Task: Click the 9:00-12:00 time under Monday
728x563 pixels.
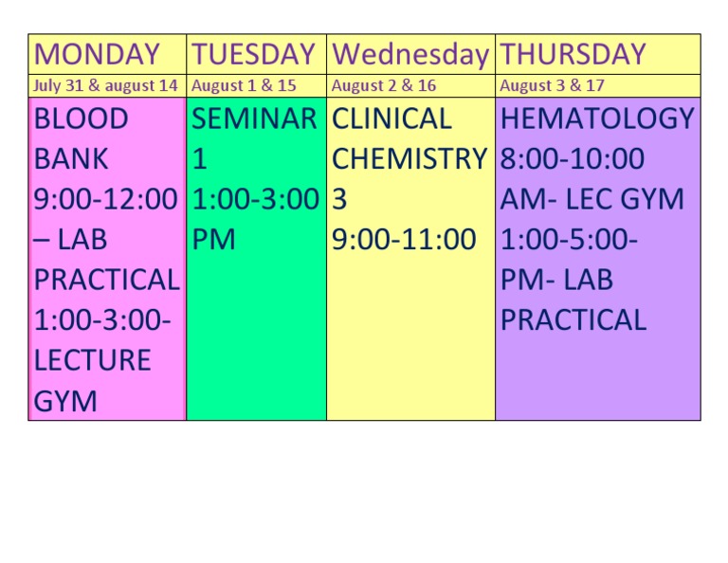Action: pos(105,199)
